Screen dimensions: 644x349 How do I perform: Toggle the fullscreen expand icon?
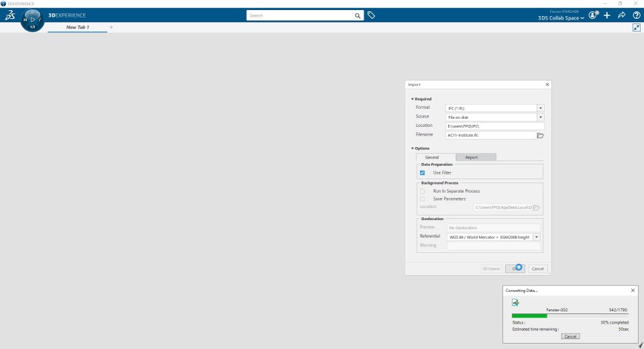coord(637,28)
